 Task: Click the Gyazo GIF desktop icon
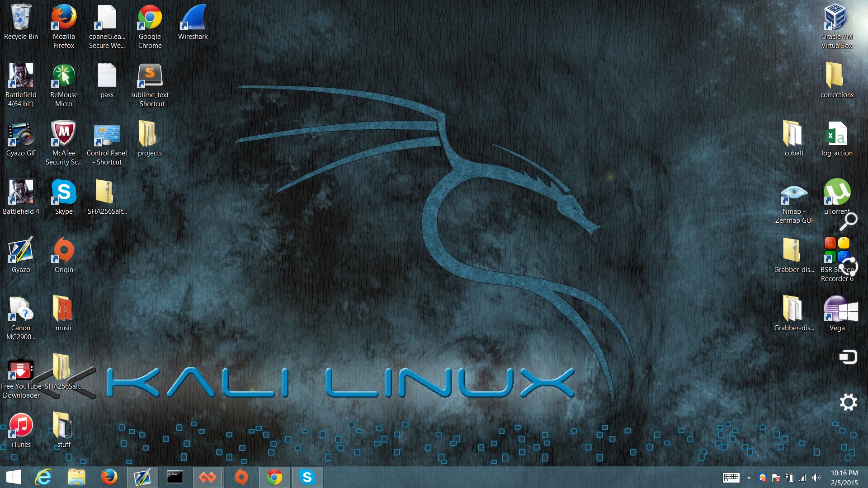(x=21, y=139)
